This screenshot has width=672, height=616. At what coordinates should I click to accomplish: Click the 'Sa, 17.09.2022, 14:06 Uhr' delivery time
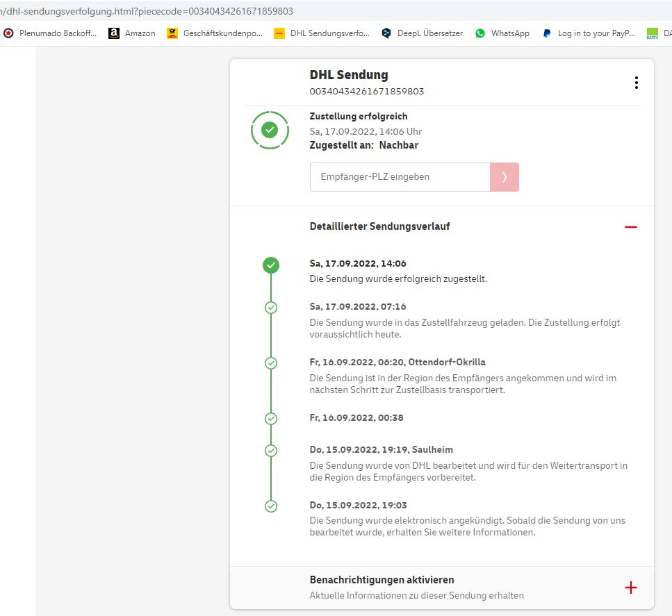tap(366, 131)
